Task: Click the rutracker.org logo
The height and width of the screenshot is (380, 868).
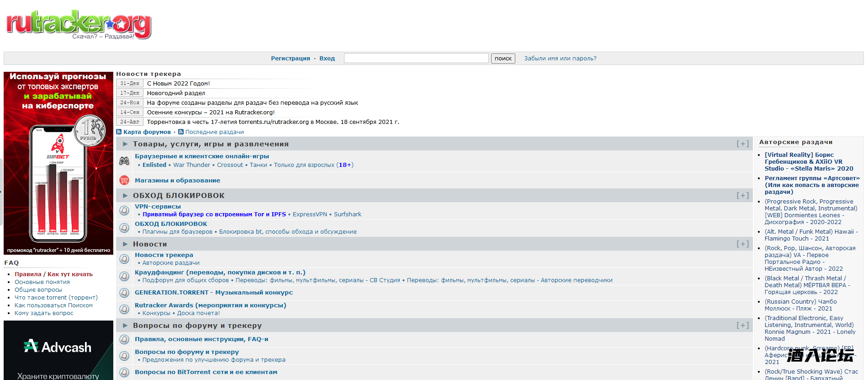Action: click(79, 25)
